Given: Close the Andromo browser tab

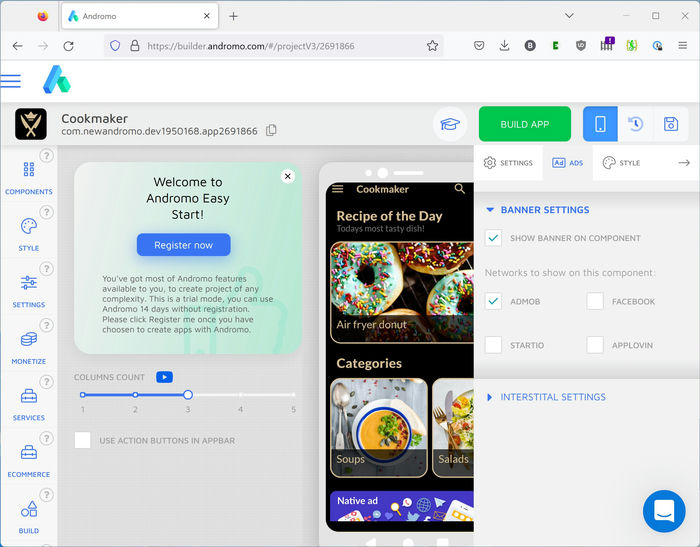Looking at the screenshot, I should (x=207, y=16).
